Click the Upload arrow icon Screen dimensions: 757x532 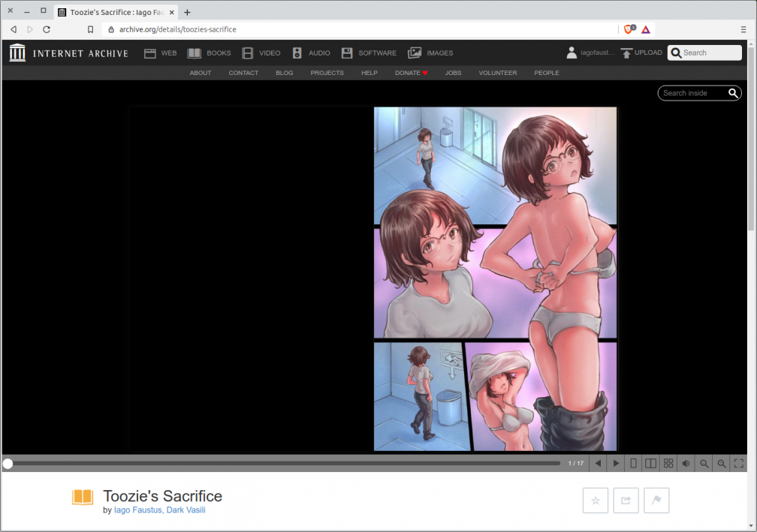coord(626,53)
